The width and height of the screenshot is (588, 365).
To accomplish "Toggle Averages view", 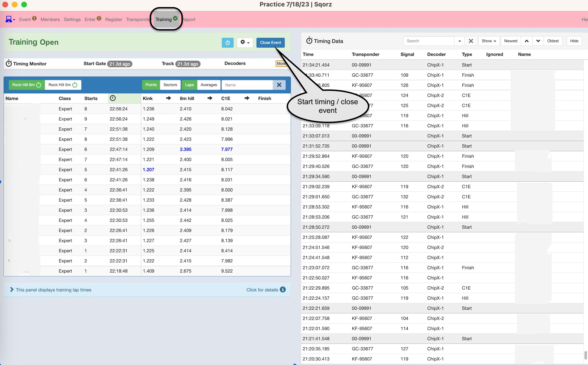I will pos(209,85).
